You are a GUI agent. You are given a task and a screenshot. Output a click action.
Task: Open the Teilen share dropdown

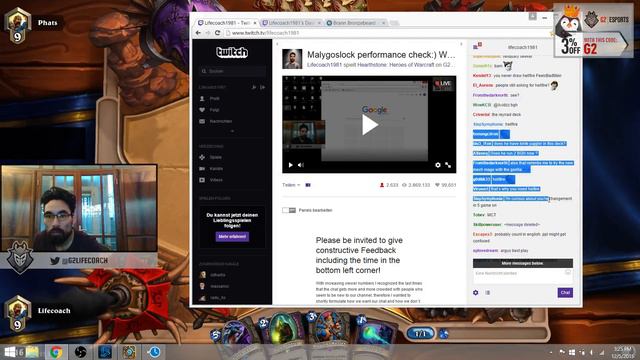point(291,185)
